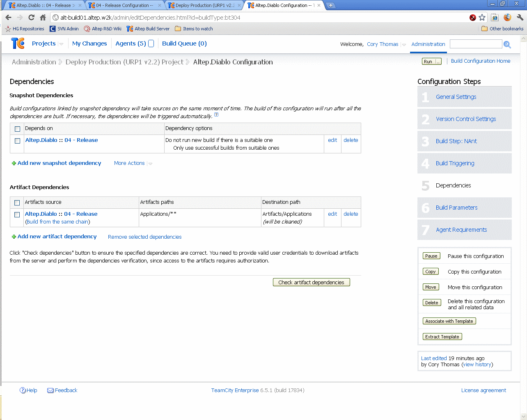
Task: Go to the Administration link in the header
Action: [x=428, y=44]
